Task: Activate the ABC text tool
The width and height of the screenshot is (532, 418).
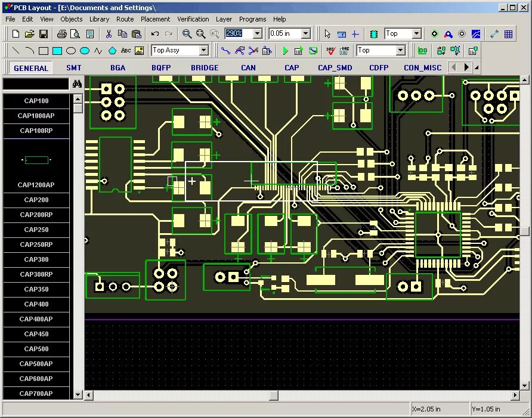Action: pyautogui.click(x=126, y=51)
